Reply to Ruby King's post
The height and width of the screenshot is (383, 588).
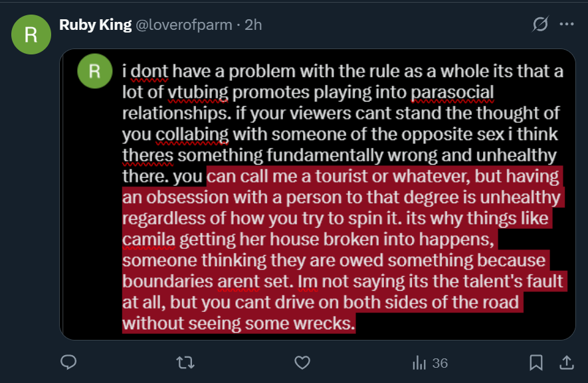[x=68, y=362]
